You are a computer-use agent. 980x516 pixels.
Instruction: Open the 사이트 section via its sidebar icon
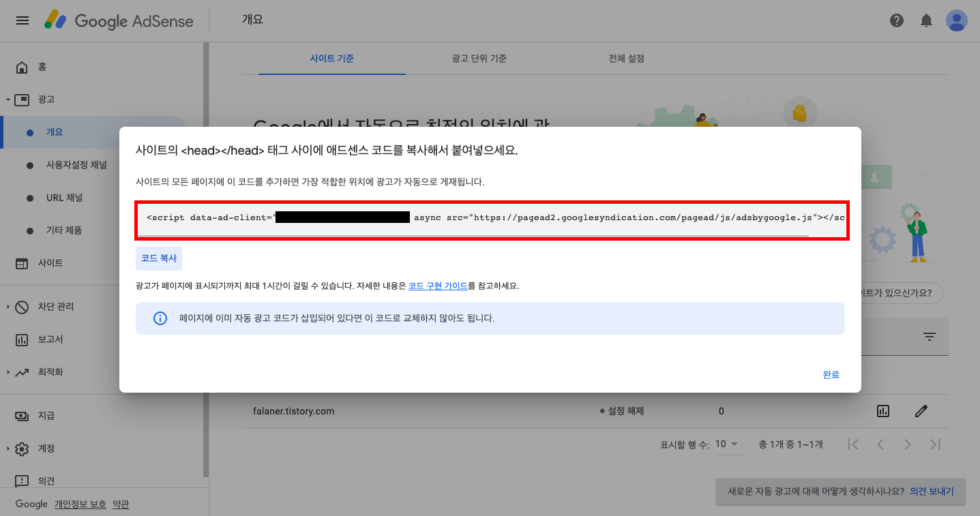[x=21, y=263]
